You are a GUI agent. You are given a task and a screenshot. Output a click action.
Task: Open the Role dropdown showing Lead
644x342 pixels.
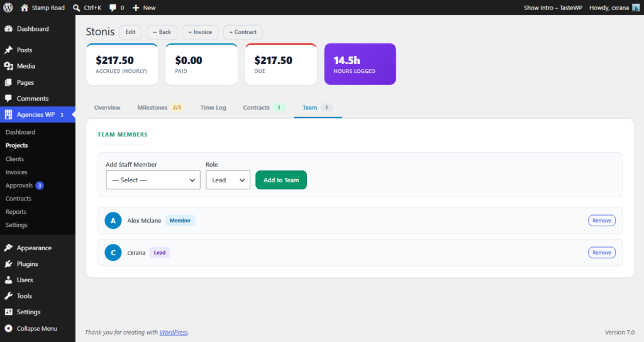coord(228,180)
